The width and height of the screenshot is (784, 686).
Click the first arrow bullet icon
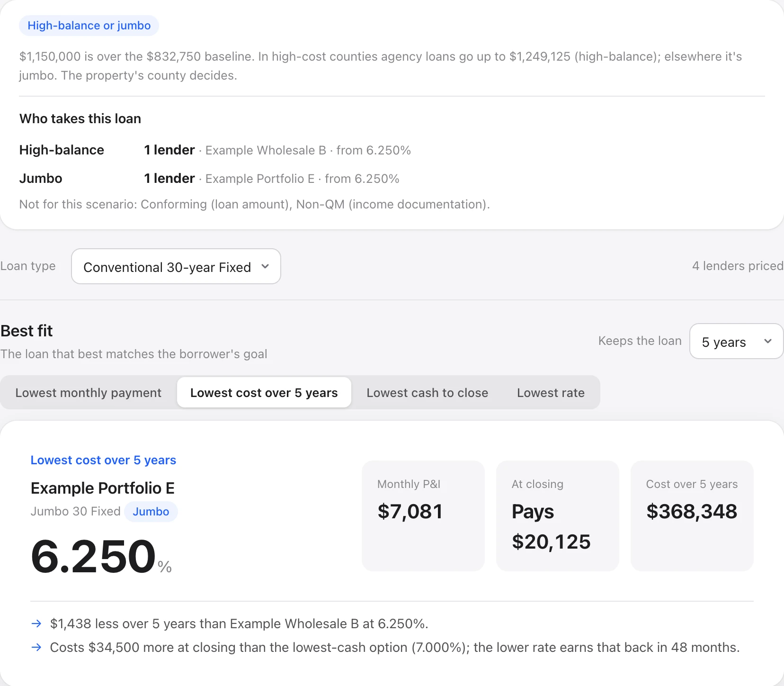[36, 623]
